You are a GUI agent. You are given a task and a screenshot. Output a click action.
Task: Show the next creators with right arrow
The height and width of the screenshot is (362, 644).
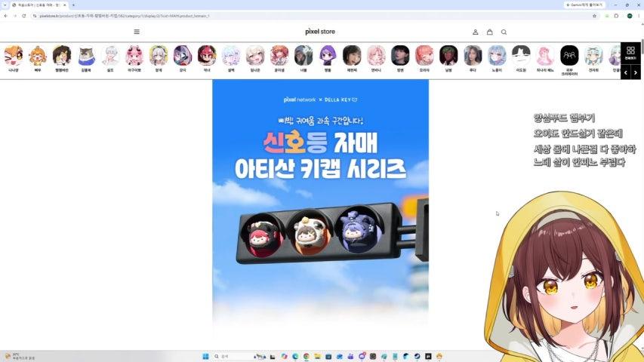coord(636,72)
